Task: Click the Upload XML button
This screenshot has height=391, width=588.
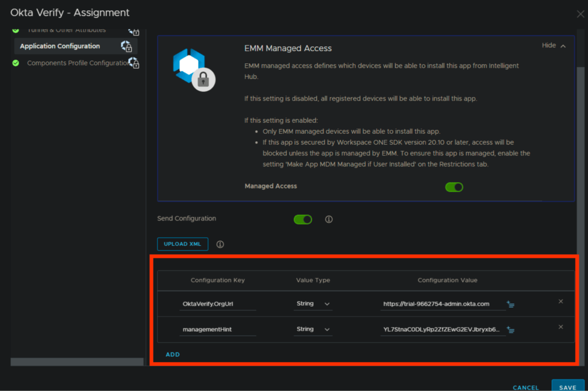Action: pyautogui.click(x=182, y=244)
